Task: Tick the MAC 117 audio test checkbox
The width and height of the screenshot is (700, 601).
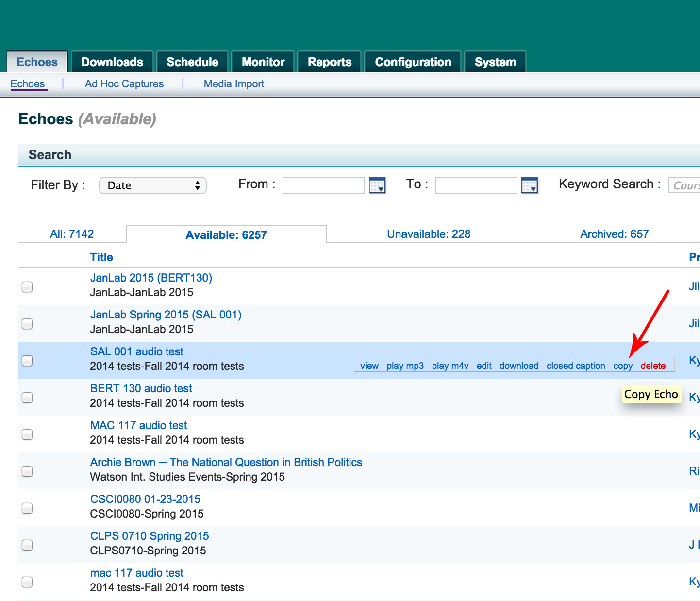Action: click(x=27, y=434)
